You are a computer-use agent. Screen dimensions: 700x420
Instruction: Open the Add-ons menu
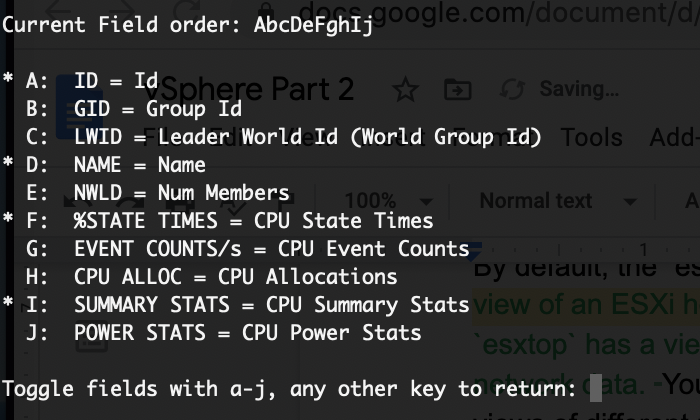click(x=675, y=138)
